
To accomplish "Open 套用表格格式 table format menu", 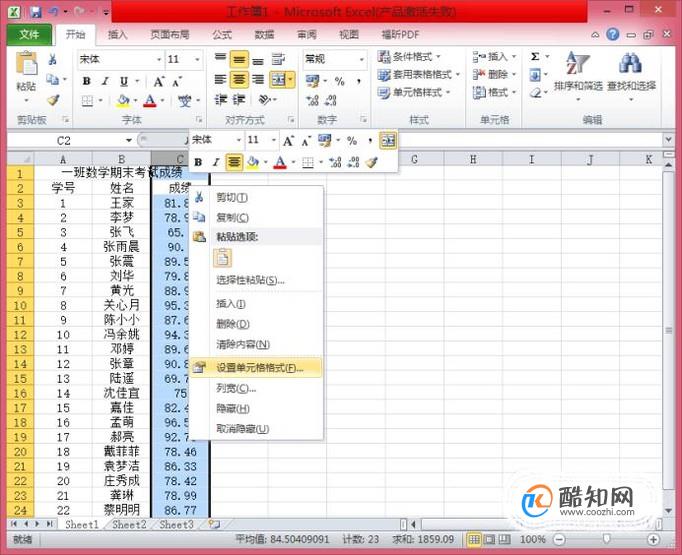I will pyautogui.click(x=419, y=75).
